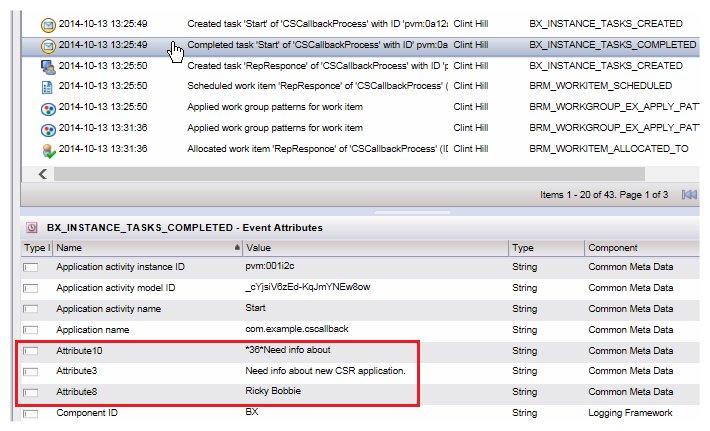Image resolution: width=710 pixels, height=431 pixels.
Task: Click the icon of the Completed task 'Start' event
Action: click(47, 45)
